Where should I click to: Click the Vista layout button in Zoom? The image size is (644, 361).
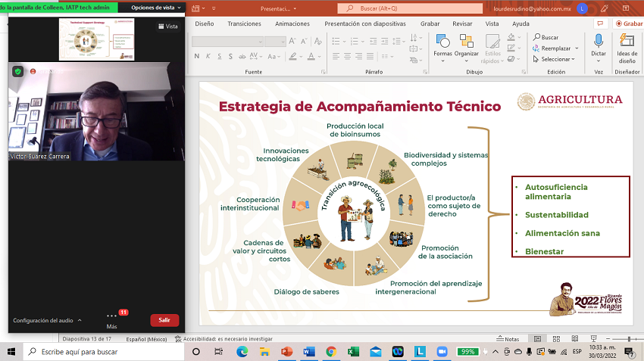(167, 26)
